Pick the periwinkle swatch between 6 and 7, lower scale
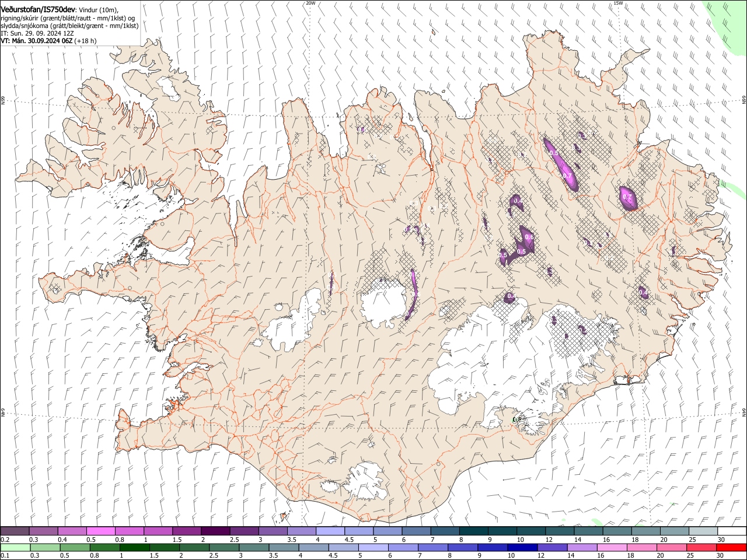Viewport: 747px width, 560px height. pyautogui.click(x=403, y=547)
